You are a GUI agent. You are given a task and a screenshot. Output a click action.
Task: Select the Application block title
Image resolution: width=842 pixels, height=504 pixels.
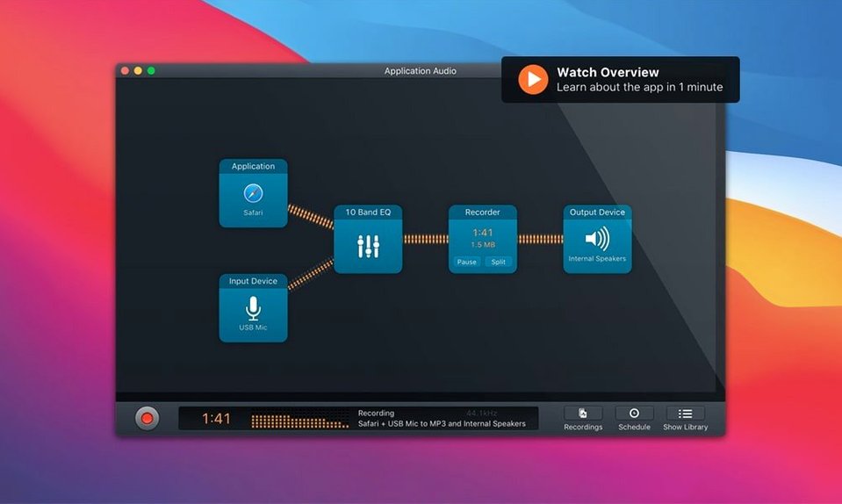[253, 166]
